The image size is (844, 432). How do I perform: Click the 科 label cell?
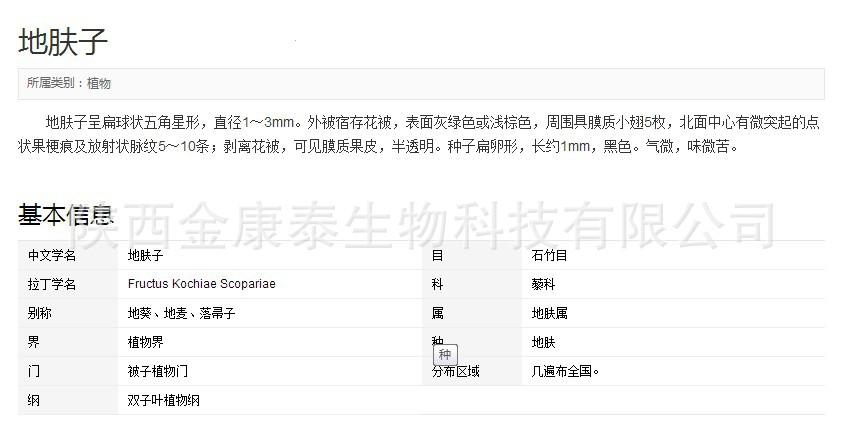[472, 284]
